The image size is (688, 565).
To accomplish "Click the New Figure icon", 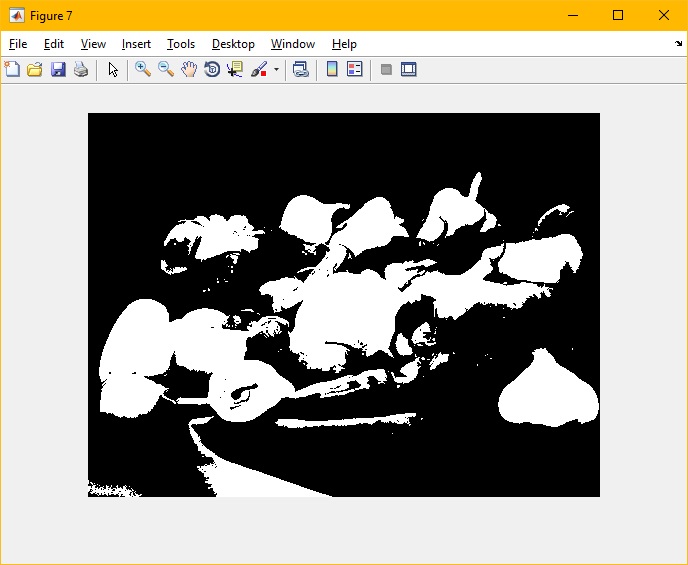I will (x=12, y=69).
